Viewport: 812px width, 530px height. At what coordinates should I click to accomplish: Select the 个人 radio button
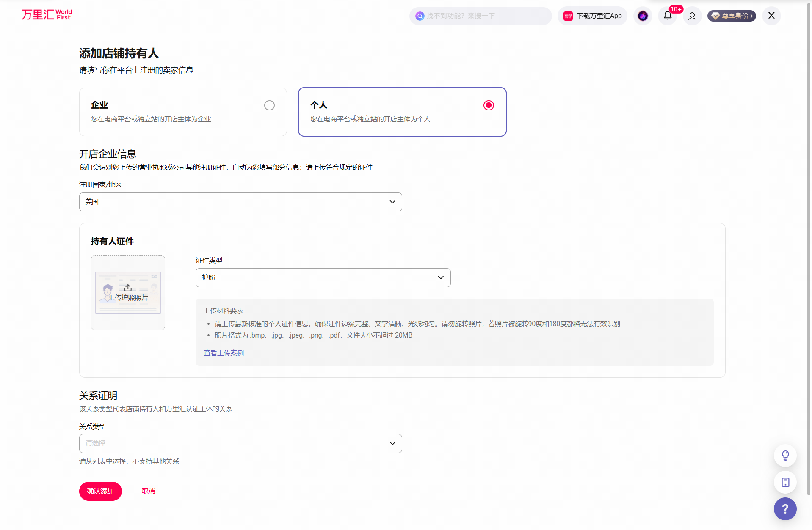pos(489,105)
